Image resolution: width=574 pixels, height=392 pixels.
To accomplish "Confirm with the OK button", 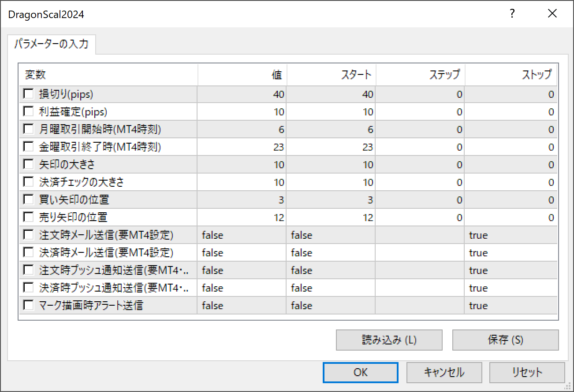I will 361,373.
